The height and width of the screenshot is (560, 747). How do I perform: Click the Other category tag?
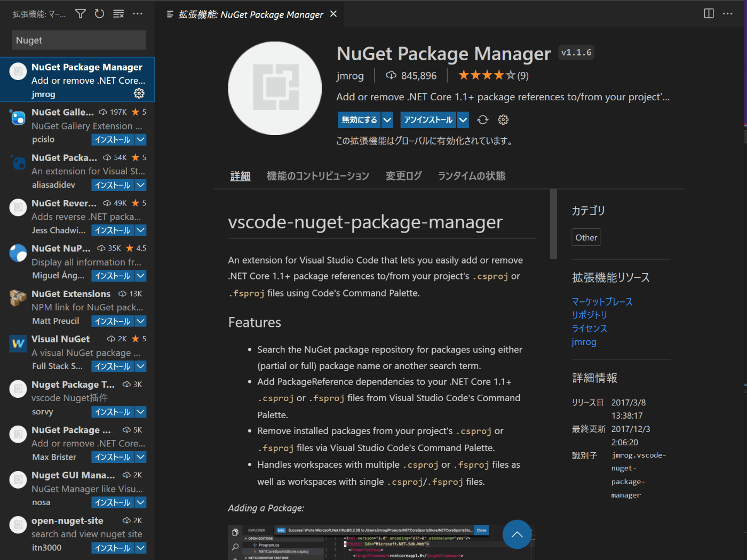click(x=586, y=237)
